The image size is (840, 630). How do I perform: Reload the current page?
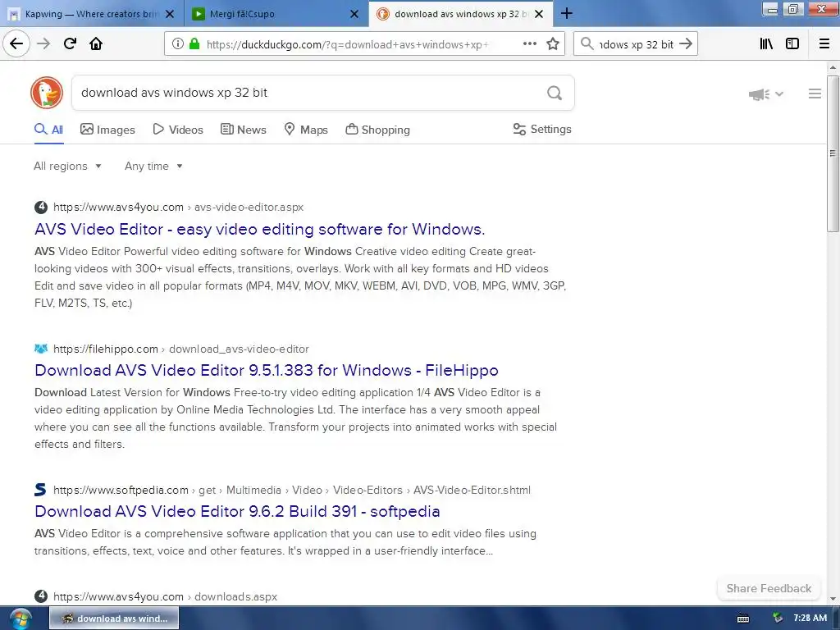click(x=70, y=44)
